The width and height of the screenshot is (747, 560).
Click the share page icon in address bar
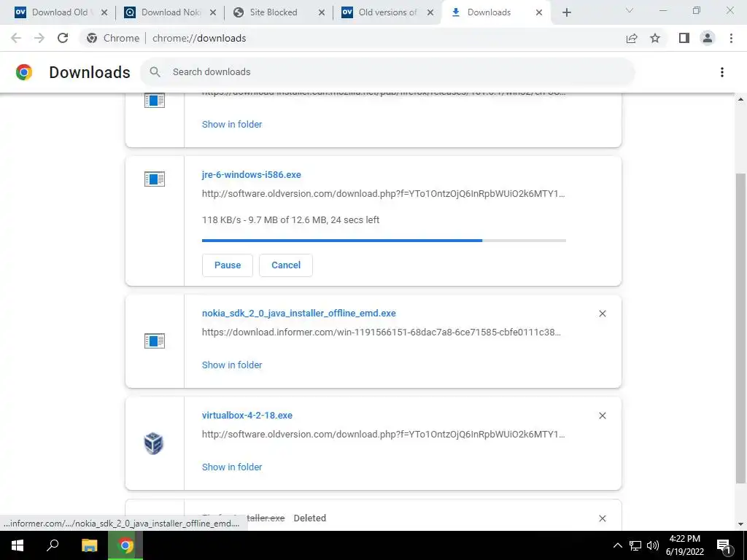(632, 38)
